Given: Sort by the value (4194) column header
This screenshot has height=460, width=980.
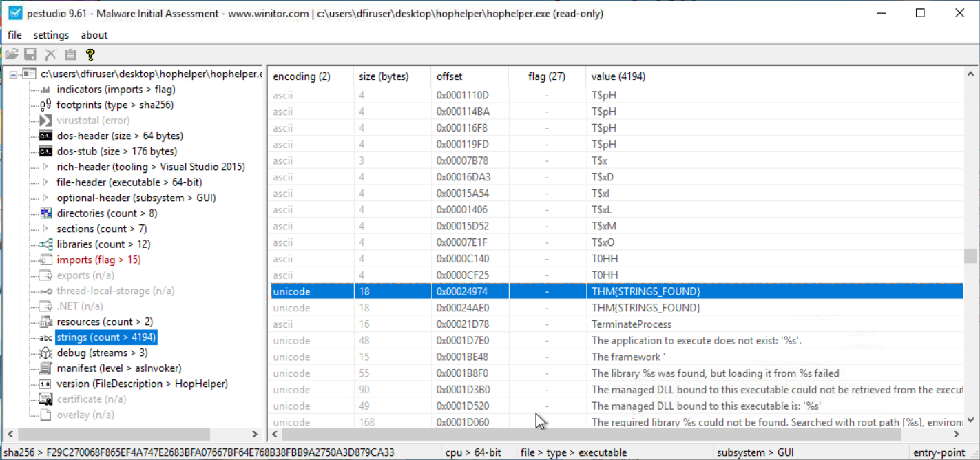Looking at the screenshot, I should click(618, 76).
